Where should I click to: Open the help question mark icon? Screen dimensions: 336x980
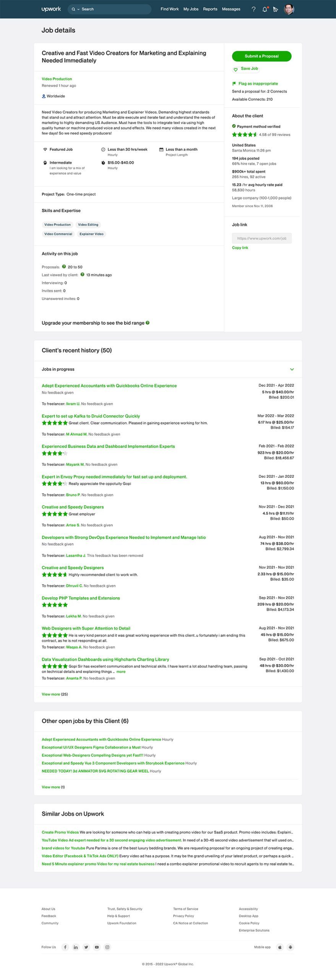(253, 9)
